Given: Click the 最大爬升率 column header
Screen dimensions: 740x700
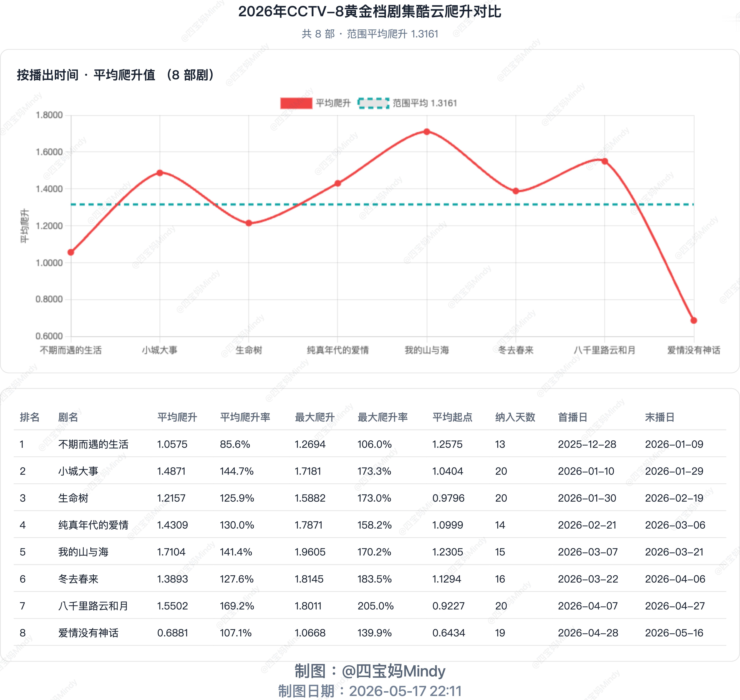Looking at the screenshot, I should tap(383, 417).
